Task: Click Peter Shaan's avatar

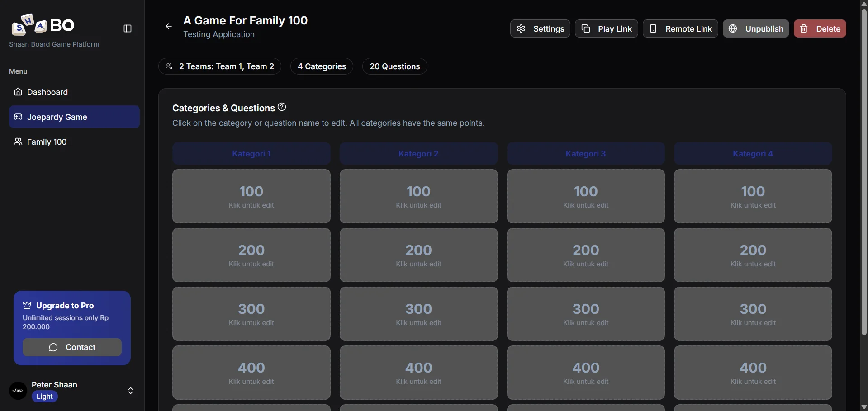Action: (18, 391)
